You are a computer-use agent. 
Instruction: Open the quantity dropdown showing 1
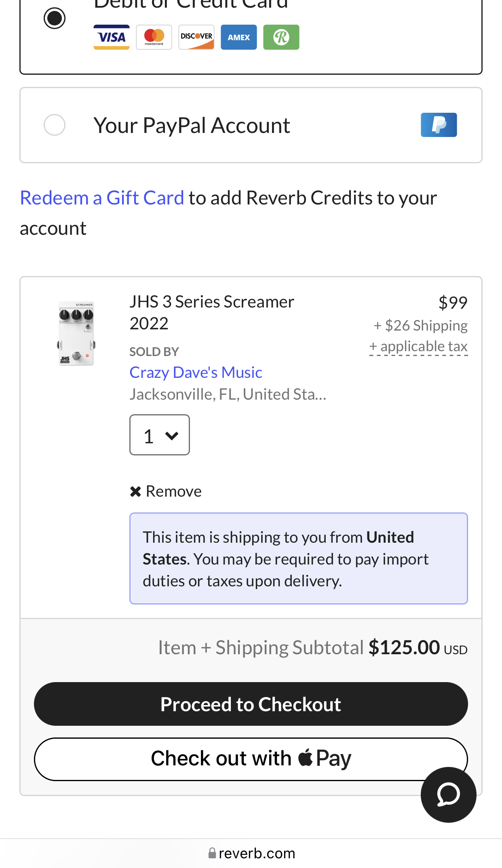(x=160, y=435)
